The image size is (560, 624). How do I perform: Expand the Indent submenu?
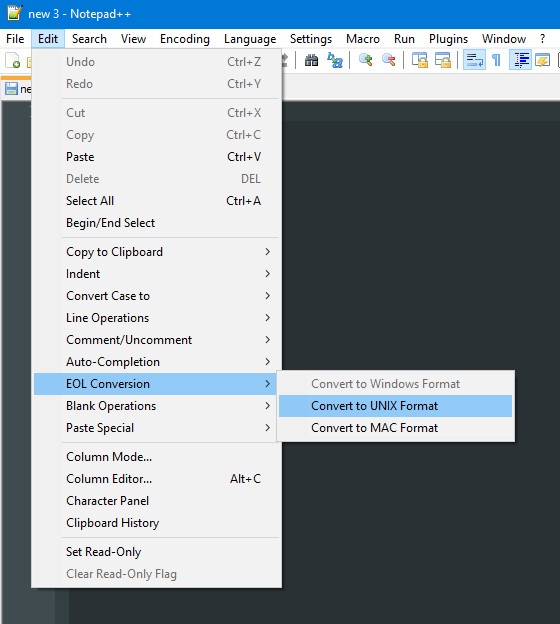click(155, 274)
